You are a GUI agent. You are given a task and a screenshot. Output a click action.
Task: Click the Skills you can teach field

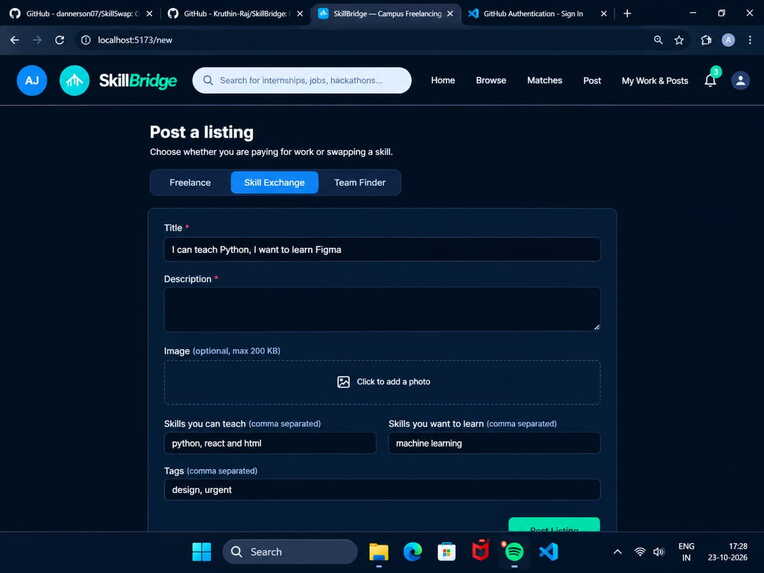270,443
